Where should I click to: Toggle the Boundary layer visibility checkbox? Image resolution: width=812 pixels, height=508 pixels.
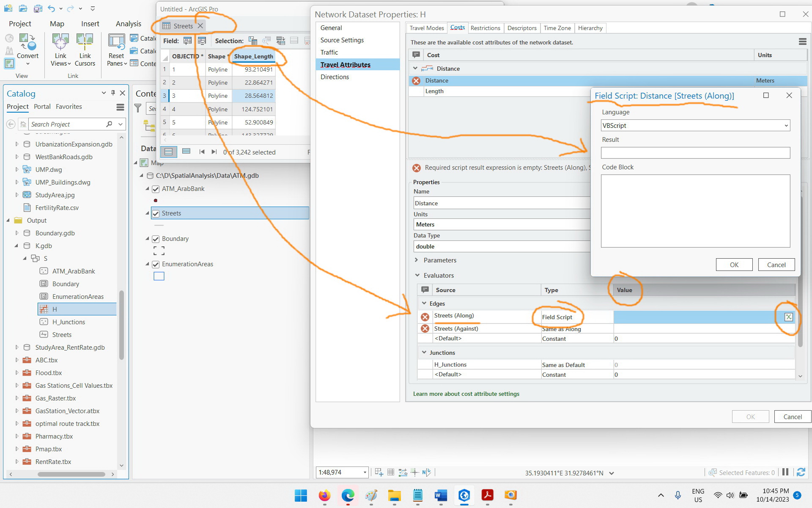156,239
